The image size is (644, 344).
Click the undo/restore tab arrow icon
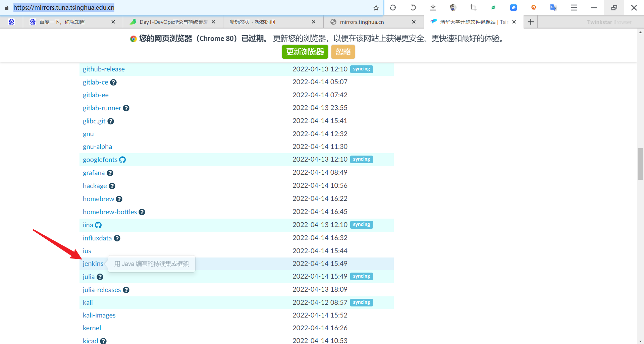(x=413, y=7)
